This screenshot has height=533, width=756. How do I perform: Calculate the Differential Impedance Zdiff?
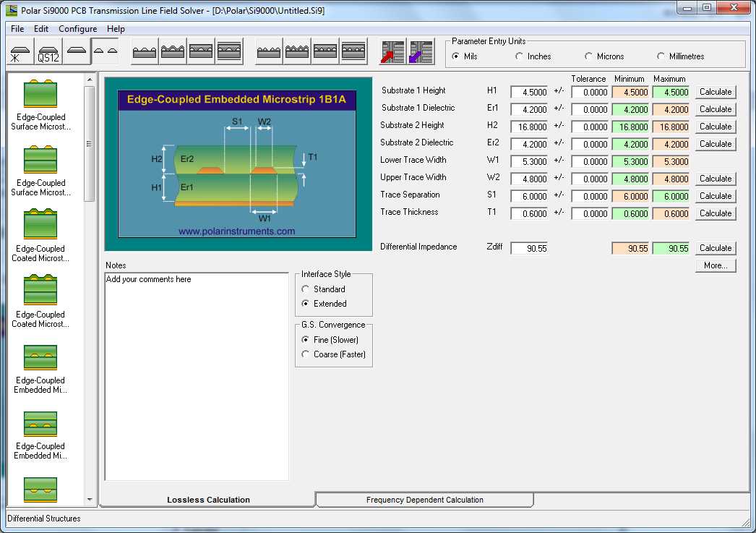coord(716,248)
